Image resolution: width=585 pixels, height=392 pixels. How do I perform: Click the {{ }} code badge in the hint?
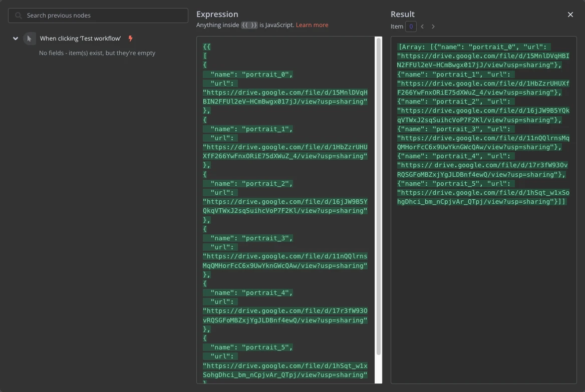[x=249, y=25]
